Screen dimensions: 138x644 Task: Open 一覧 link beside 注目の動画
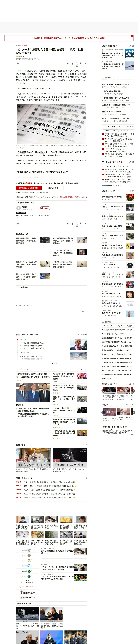(86, 445)
